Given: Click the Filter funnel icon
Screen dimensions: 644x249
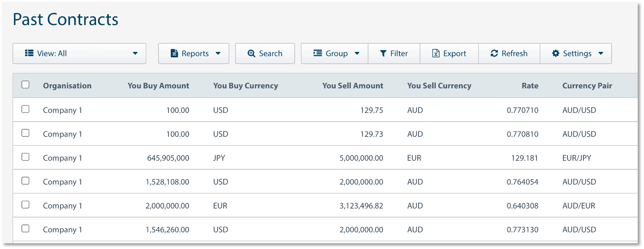Looking at the screenshot, I should pyautogui.click(x=383, y=53).
